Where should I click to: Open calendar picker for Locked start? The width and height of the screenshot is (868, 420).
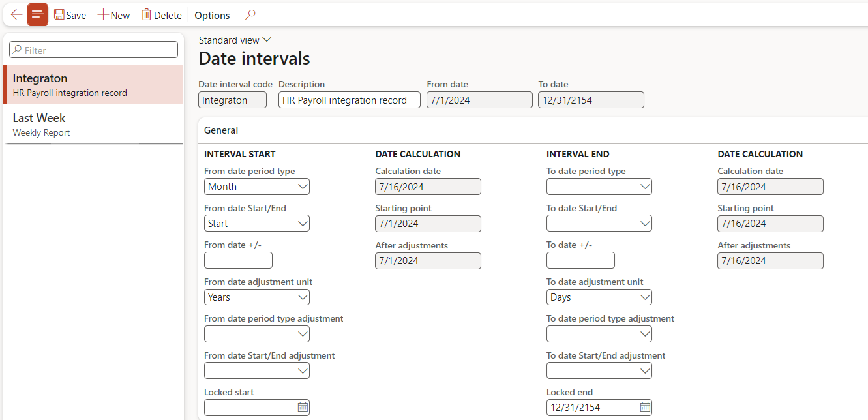coord(303,407)
